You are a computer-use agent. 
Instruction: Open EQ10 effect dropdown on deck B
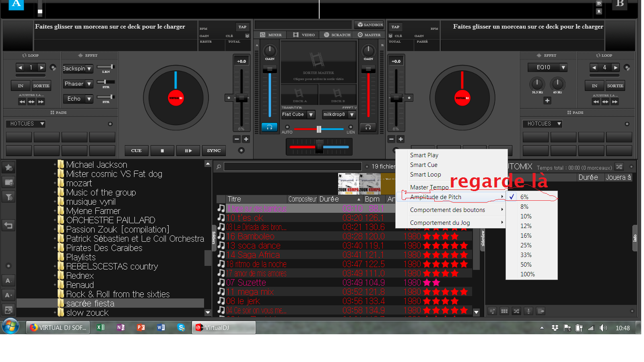tap(563, 68)
